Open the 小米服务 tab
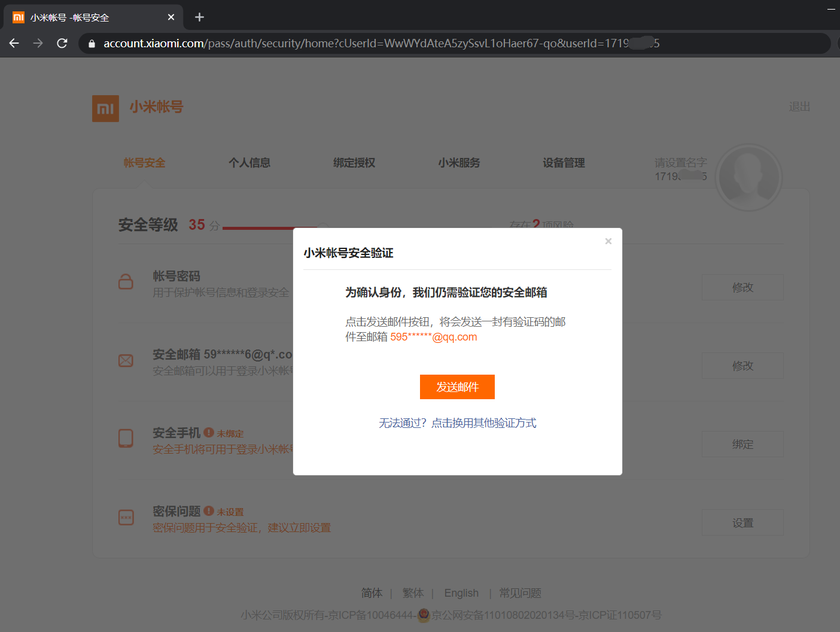This screenshot has height=632, width=840. tap(459, 163)
